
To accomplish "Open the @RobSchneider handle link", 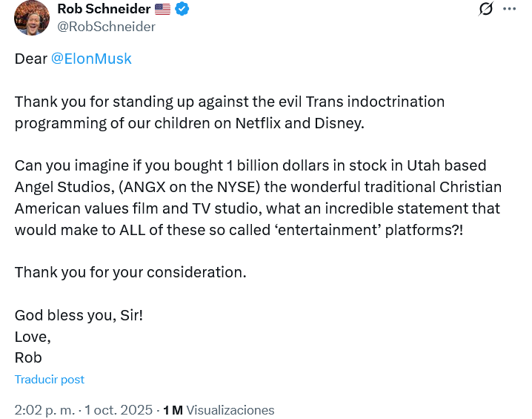I will 106,27.
